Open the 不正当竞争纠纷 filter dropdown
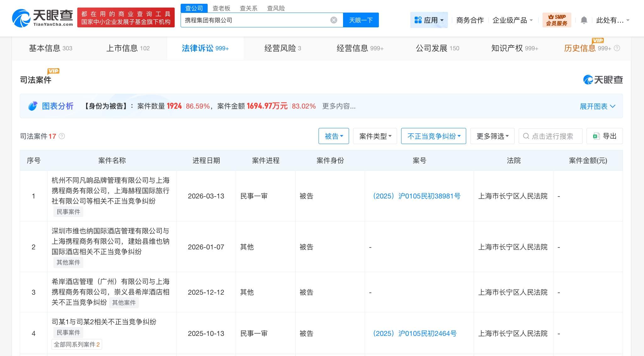Image resolution: width=644 pixels, height=356 pixels. click(434, 136)
